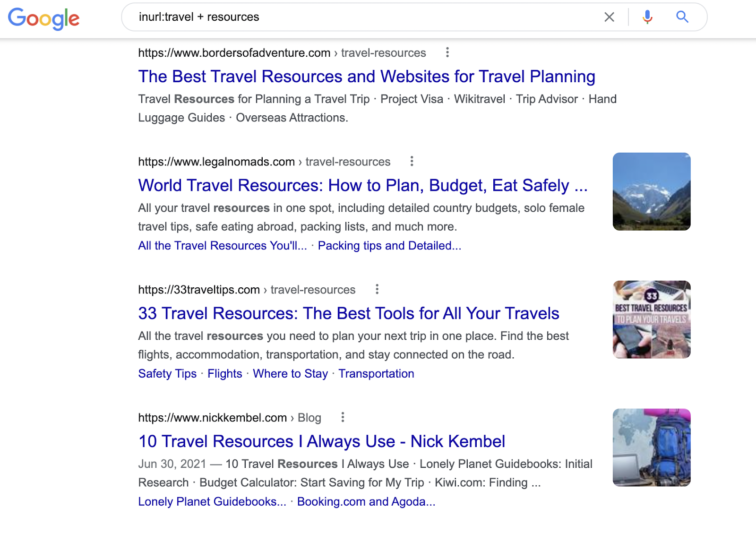Click the 'Best Travel Resources' thumbnail image
Screen dimensions: 756x534
(652, 319)
